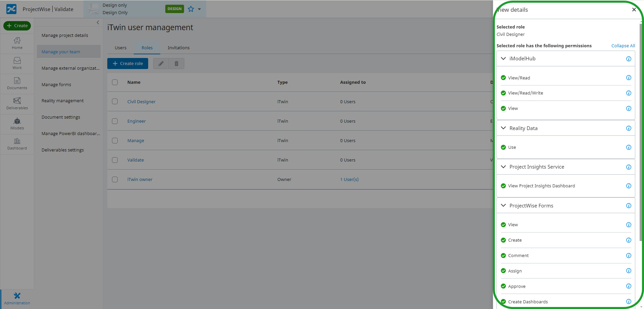Click the Design only project thumbnail
The image size is (644, 309).
(93, 9)
